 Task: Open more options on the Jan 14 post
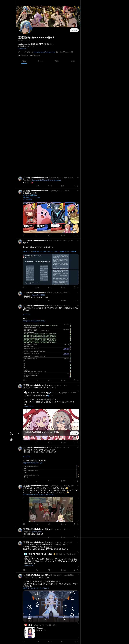point(78,191)
